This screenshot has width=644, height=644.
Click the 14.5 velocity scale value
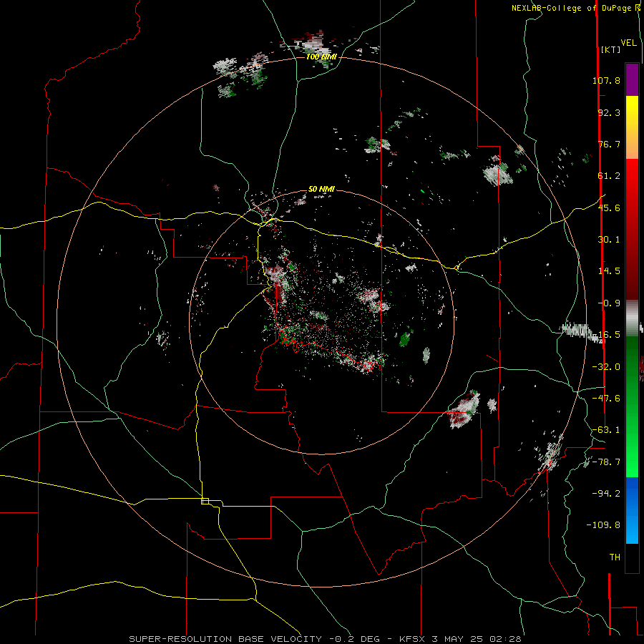point(609,271)
